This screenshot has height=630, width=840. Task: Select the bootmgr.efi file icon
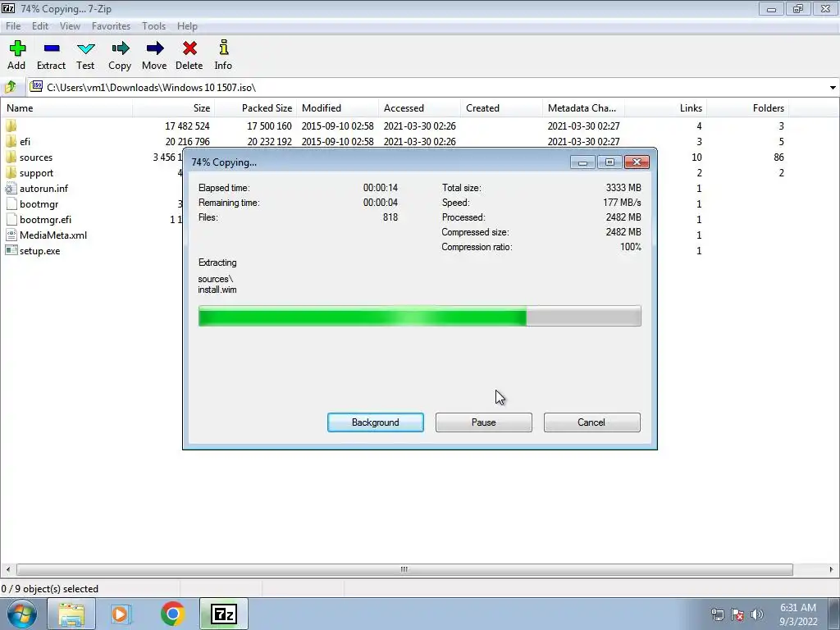tap(11, 219)
